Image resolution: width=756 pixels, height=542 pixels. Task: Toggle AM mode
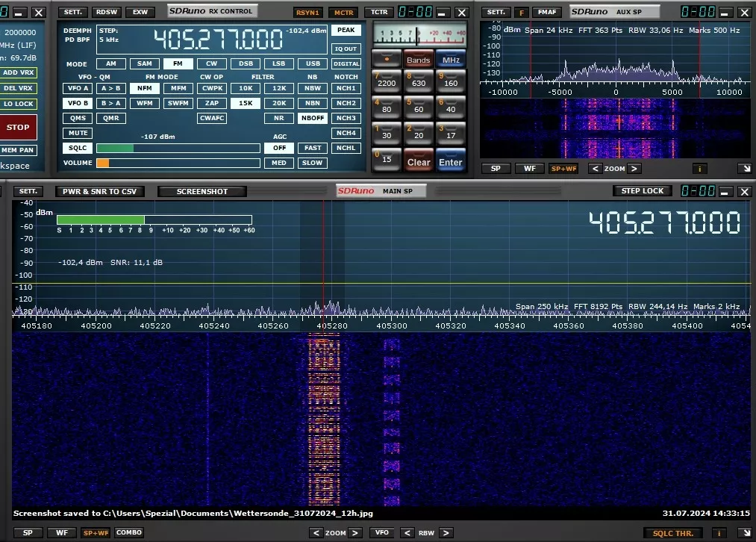pos(111,63)
